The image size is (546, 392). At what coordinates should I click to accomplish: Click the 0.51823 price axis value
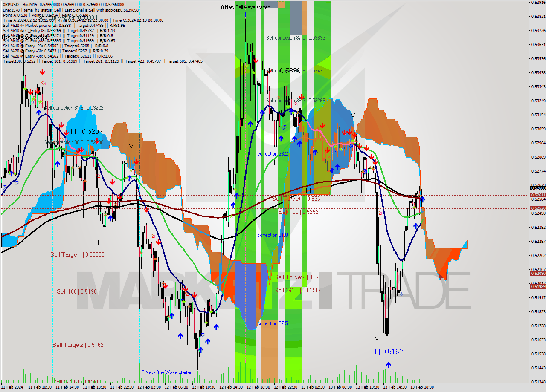538,311
